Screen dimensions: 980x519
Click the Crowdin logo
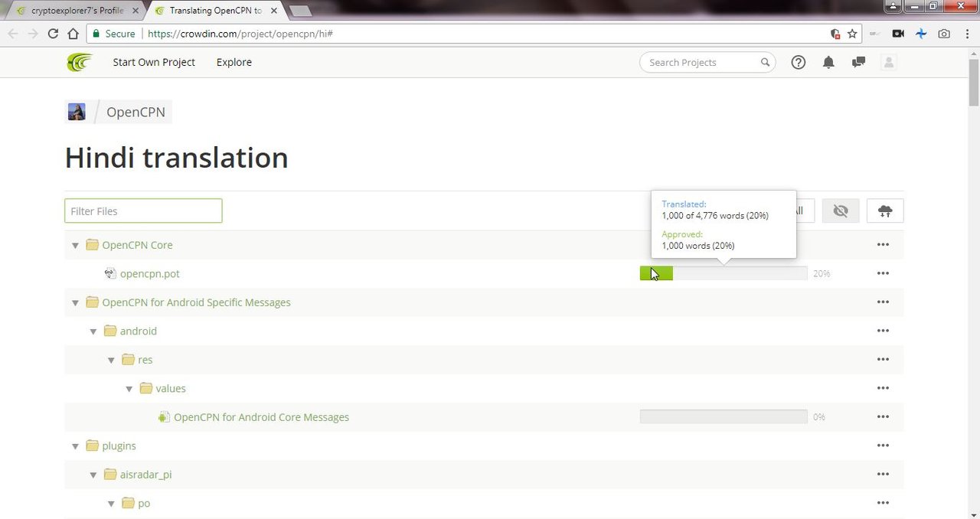[79, 62]
